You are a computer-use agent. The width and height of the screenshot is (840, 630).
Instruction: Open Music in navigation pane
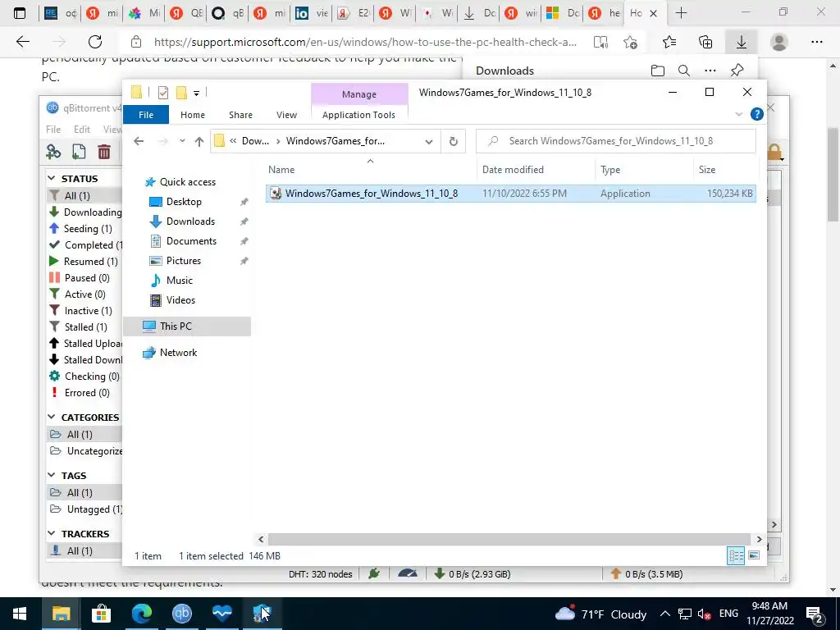click(x=179, y=281)
